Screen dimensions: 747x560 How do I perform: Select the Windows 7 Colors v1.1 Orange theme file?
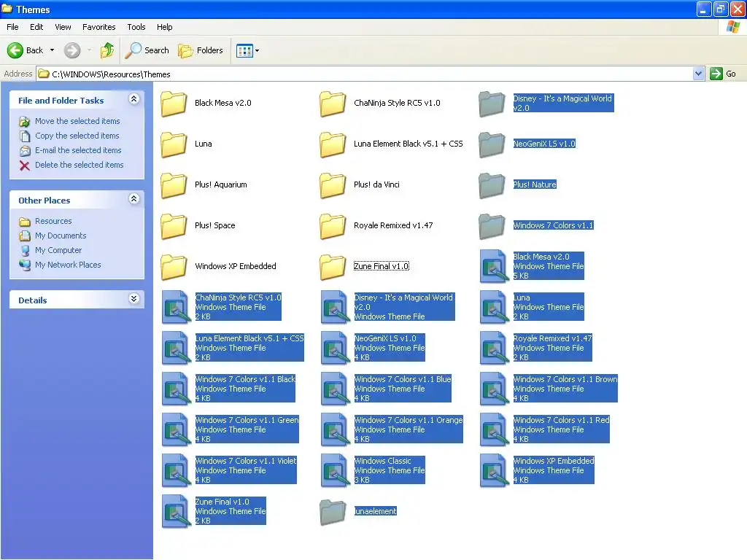[x=335, y=430]
